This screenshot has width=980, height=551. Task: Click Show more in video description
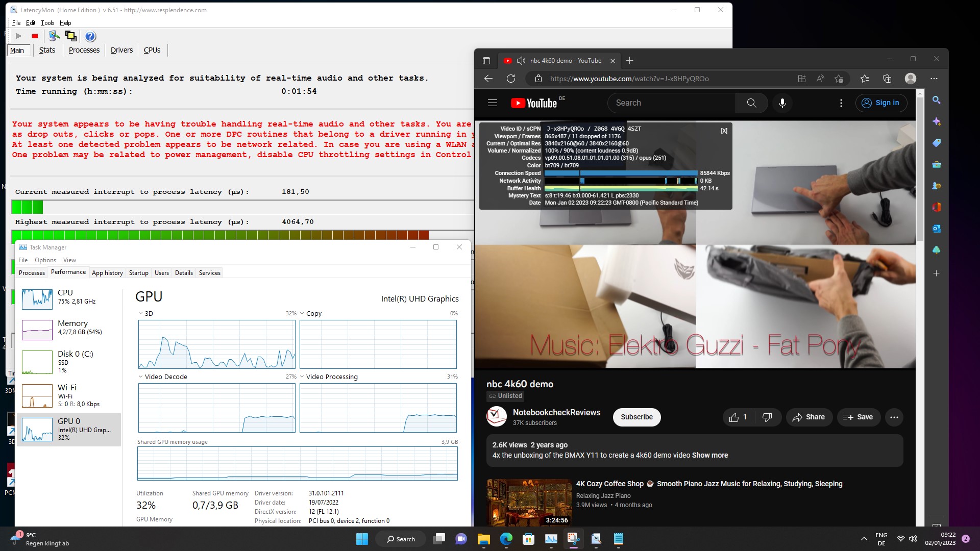pos(709,455)
